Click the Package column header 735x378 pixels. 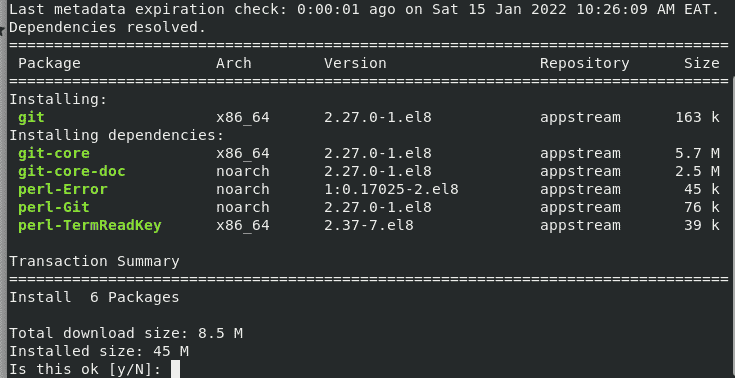49,63
